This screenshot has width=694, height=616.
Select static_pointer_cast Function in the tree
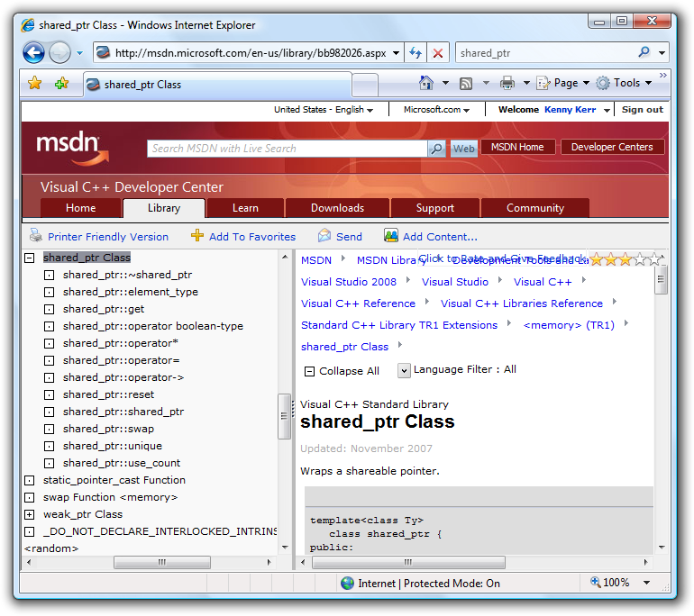point(114,480)
